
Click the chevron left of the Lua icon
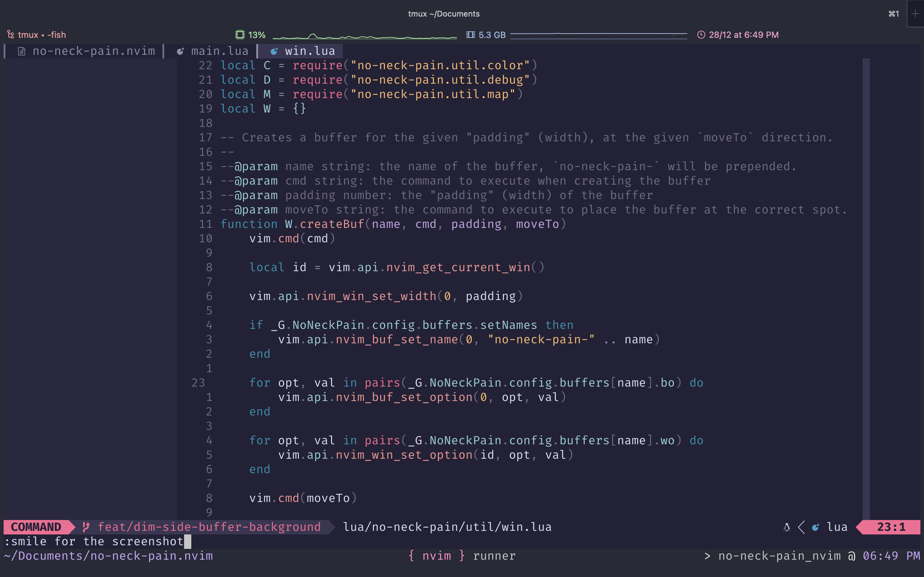(801, 527)
